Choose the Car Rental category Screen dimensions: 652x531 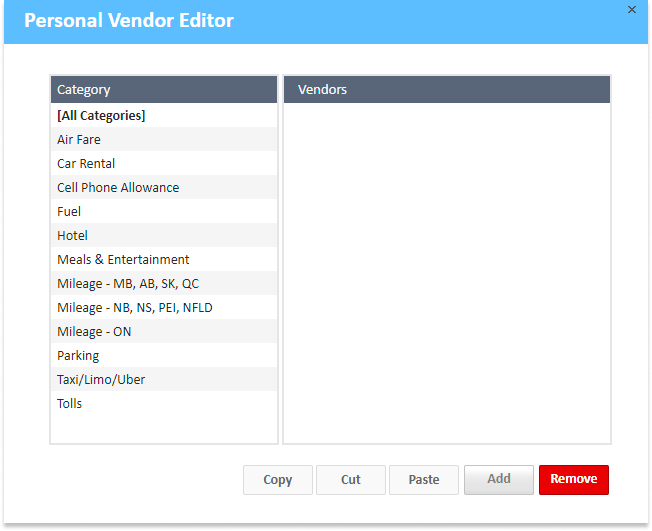click(86, 164)
